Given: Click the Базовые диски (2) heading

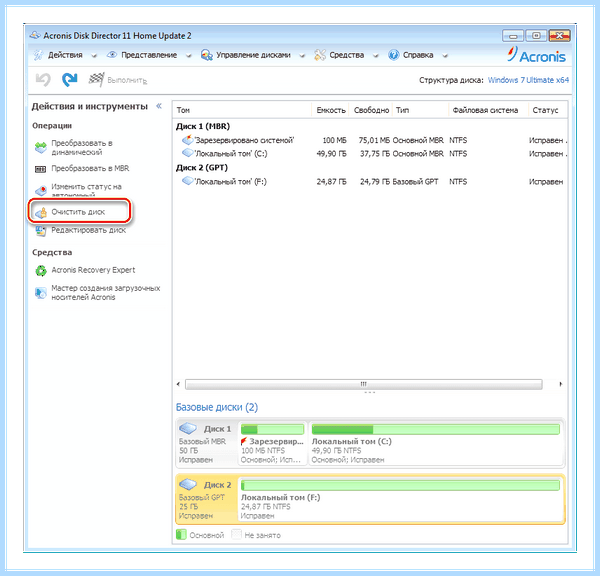Looking at the screenshot, I should 217,407.
